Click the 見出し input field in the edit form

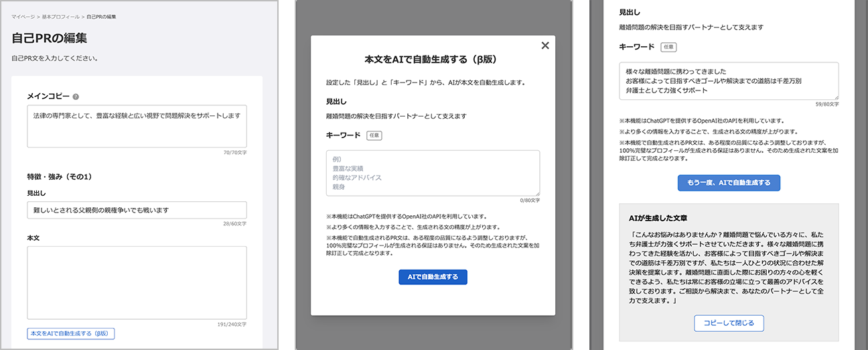tap(137, 210)
